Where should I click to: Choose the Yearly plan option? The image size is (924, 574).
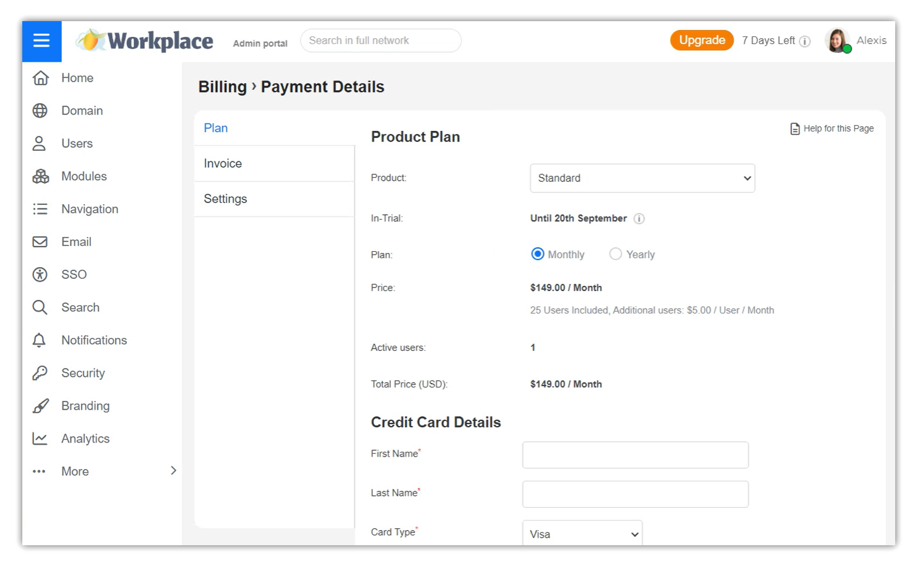tap(615, 254)
